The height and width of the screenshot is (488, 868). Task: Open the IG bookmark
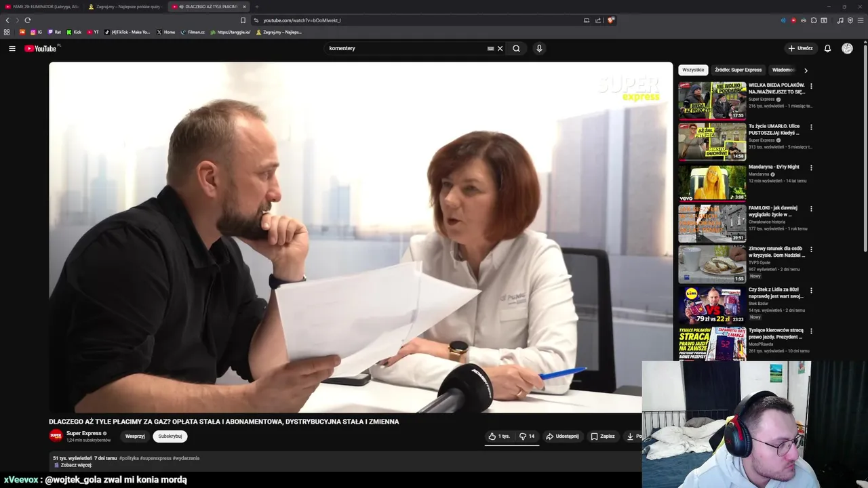point(36,32)
